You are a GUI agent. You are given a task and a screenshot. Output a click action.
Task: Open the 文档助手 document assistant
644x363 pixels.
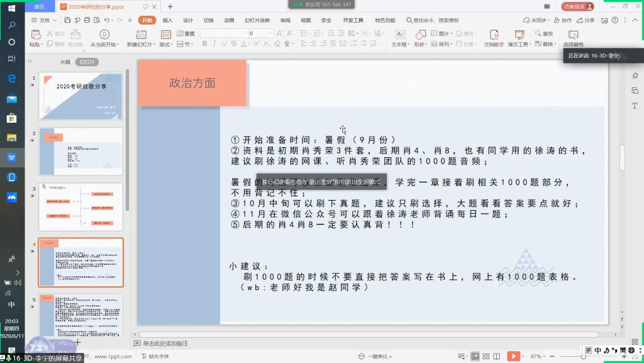pyautogui.click(x=494, y=35)
